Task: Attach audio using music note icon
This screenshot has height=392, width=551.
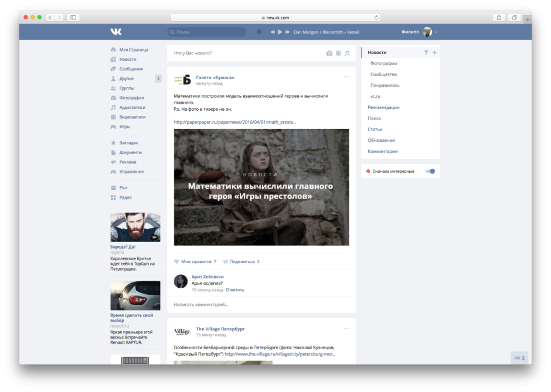Action: 347,53
